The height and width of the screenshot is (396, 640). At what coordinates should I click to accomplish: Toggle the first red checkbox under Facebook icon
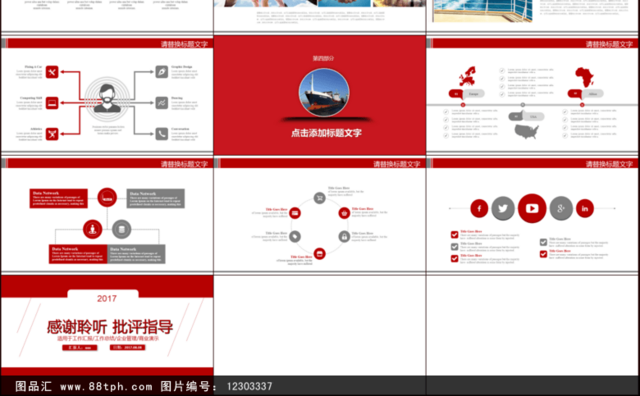click(454, 234)
